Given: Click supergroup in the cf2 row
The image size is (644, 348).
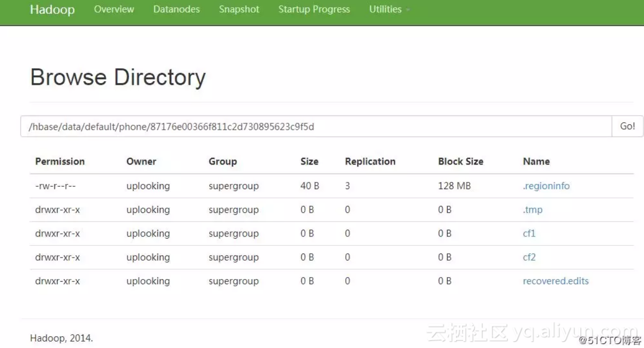Looking at the screenshot, I should click(x=233, y=258).
